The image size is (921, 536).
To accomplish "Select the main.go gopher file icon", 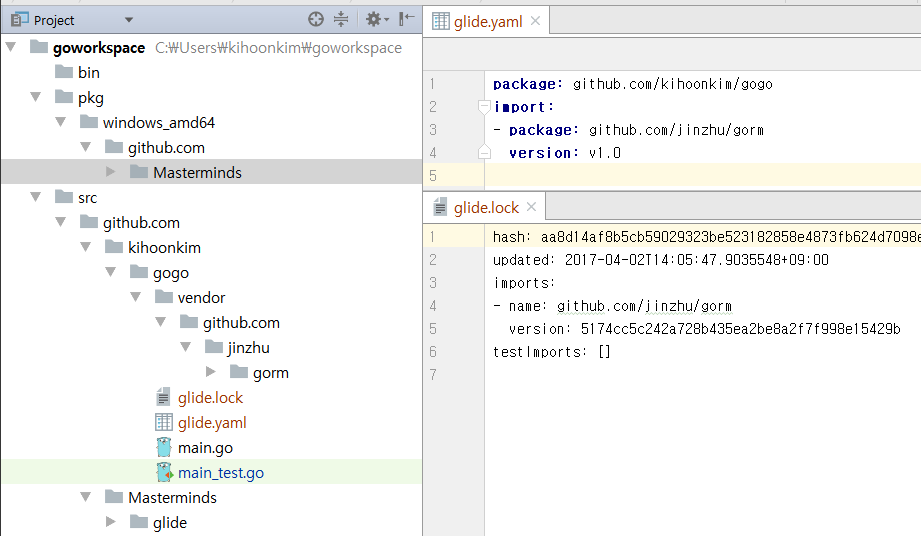I will (x=164, y=447).
